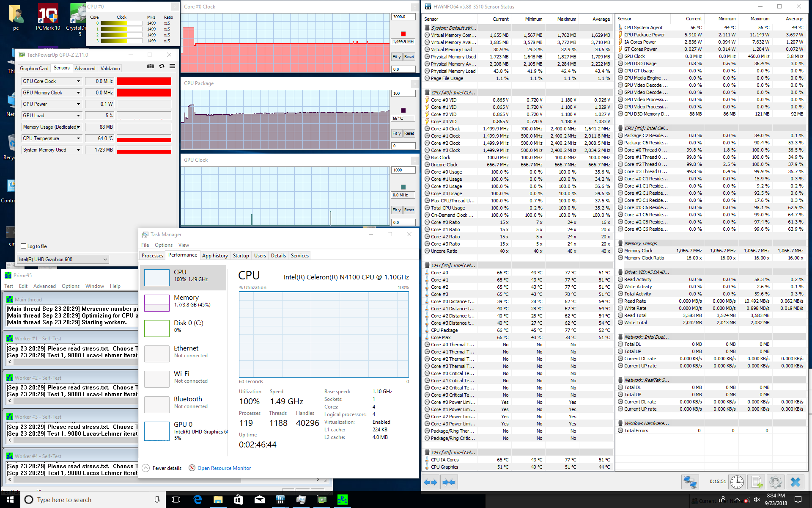Enable the Log to file checkbox
The image size is (812, 508).
(24, 246)
